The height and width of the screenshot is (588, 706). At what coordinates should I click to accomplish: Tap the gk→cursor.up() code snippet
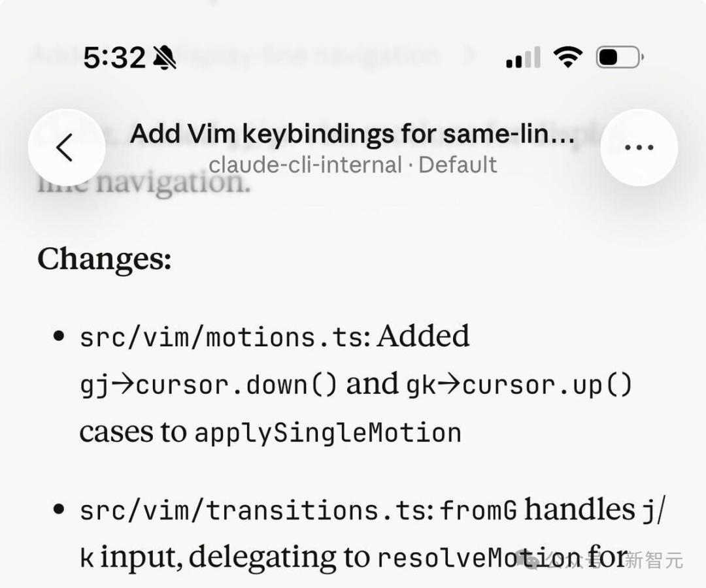[520, 385]
